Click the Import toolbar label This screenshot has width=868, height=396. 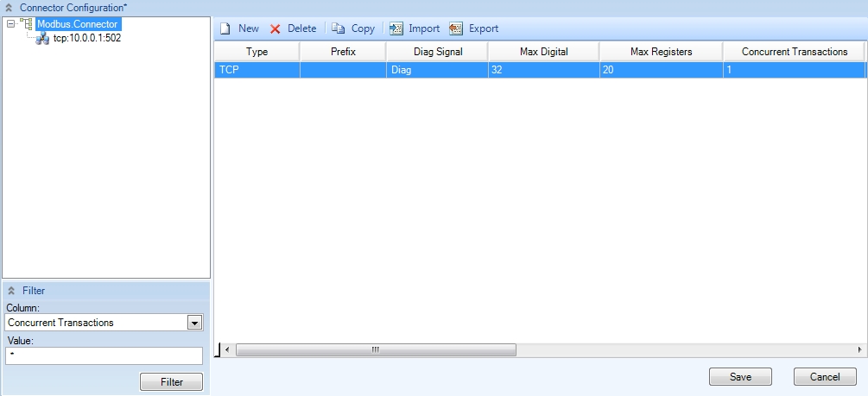[x=424, y=28]
